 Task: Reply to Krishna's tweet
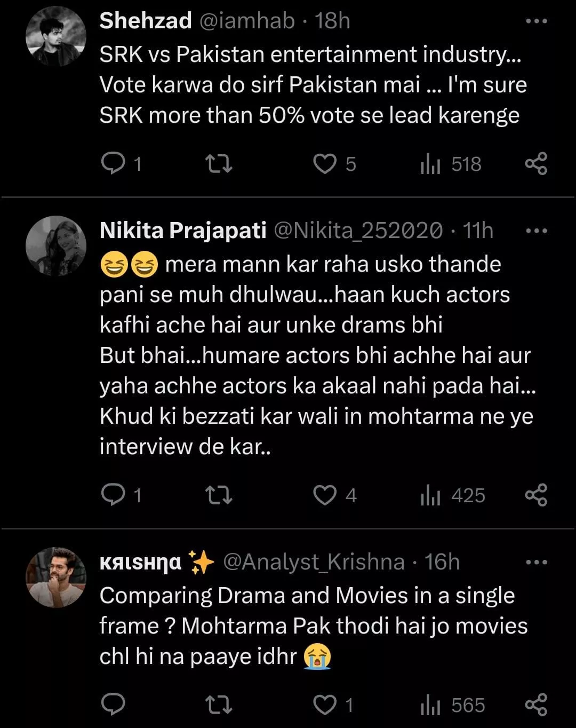tap(113, 705)
